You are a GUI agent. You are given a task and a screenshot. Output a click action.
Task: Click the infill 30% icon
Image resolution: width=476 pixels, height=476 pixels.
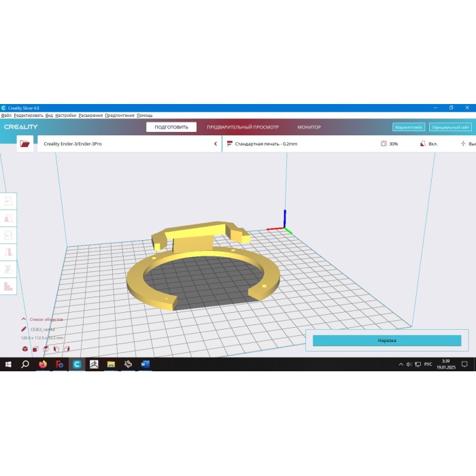[384, 143]
